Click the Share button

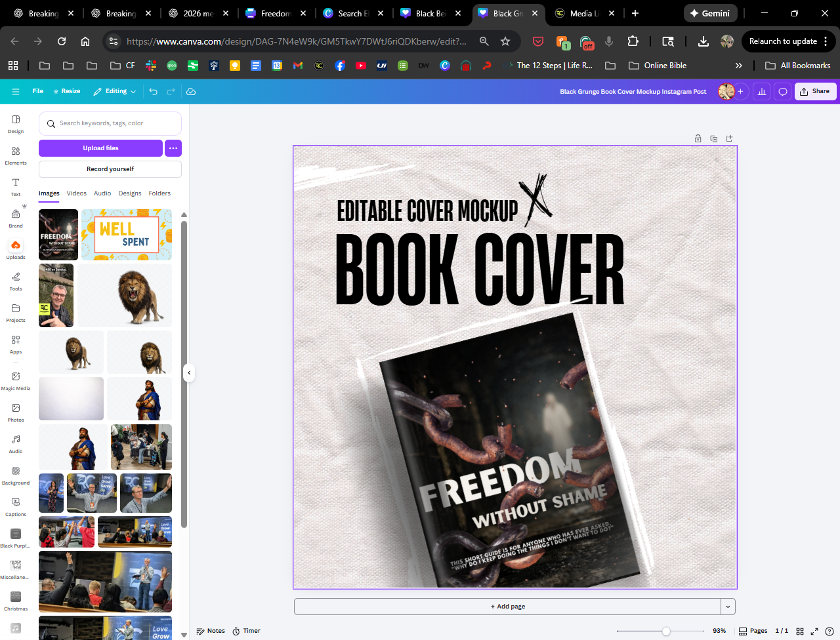pos(815,92)
